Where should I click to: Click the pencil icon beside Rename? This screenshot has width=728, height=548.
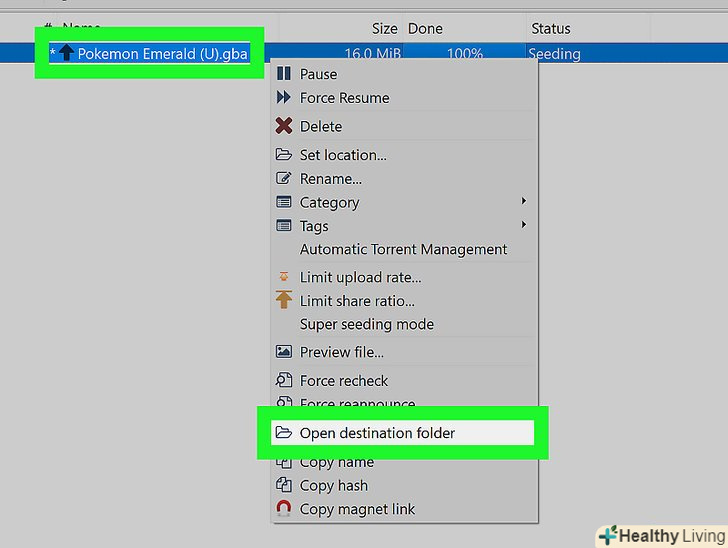coord(284,178)
